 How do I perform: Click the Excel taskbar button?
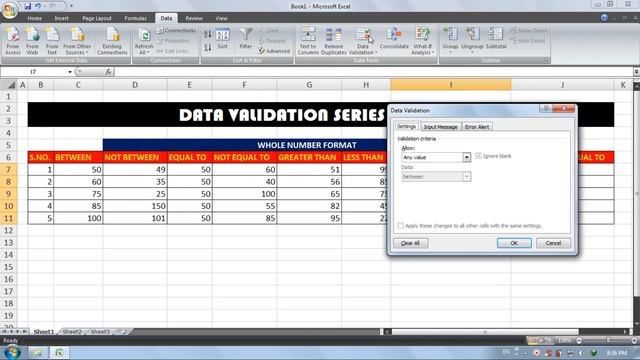click(59, 353)
